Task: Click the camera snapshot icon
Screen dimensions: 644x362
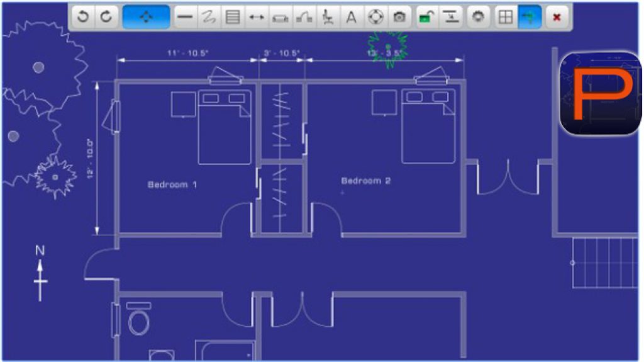Action: click(399, 17)
